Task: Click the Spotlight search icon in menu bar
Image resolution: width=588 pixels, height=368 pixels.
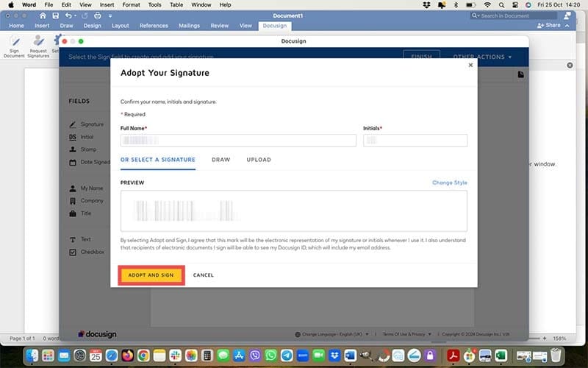Action: click(x=501, y=5)
